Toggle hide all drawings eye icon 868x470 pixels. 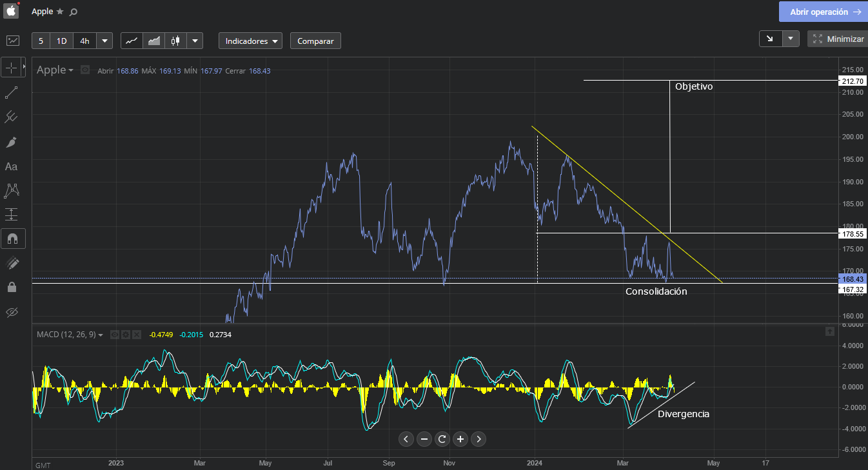coord(11,313)
